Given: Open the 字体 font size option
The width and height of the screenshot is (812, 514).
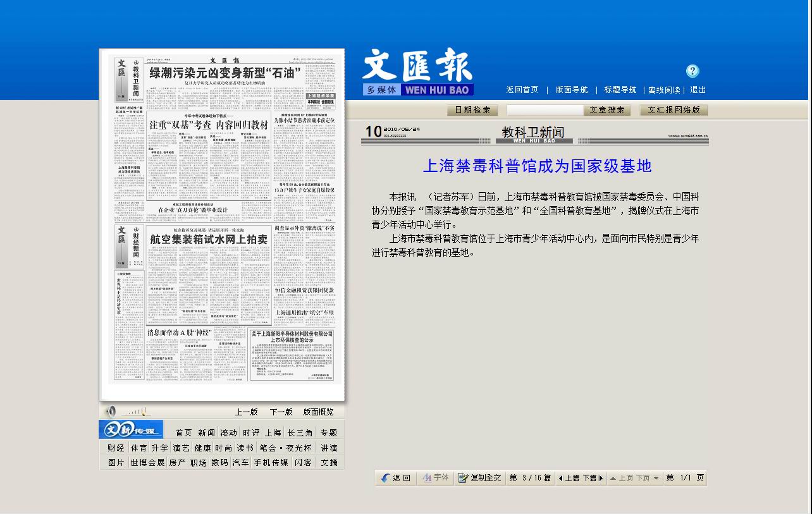Looking at the screenshot, I should point(435,478).
